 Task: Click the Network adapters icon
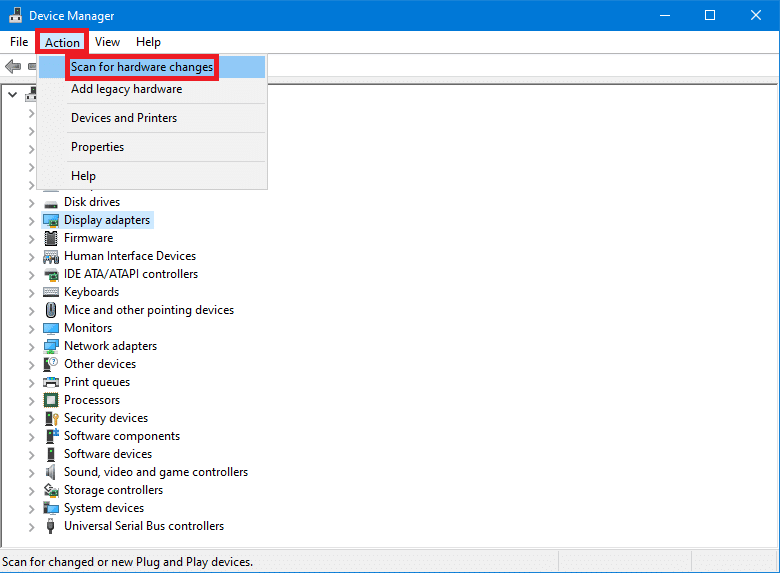click(51, 347)
